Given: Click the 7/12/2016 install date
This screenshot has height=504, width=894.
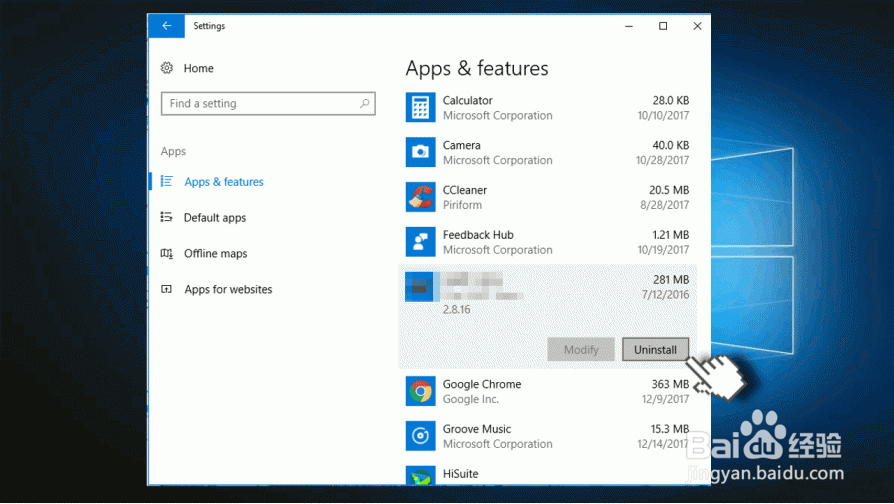Looking at the screenshot, I should 665,295.
